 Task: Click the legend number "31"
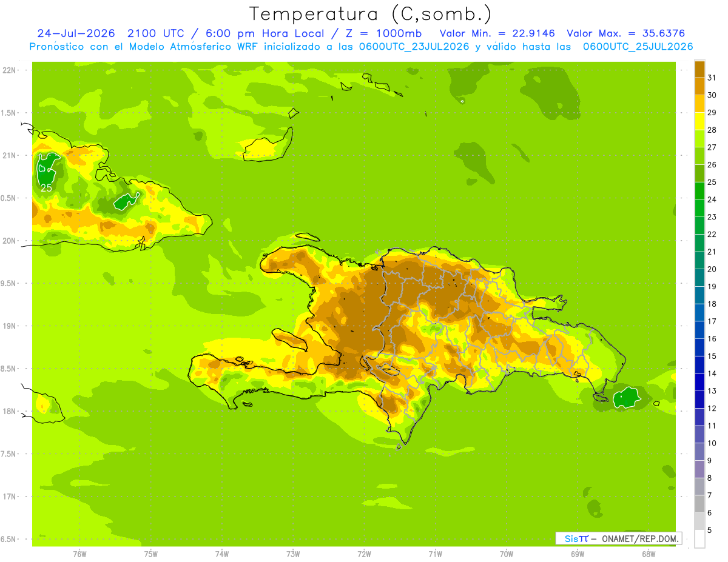712,78
